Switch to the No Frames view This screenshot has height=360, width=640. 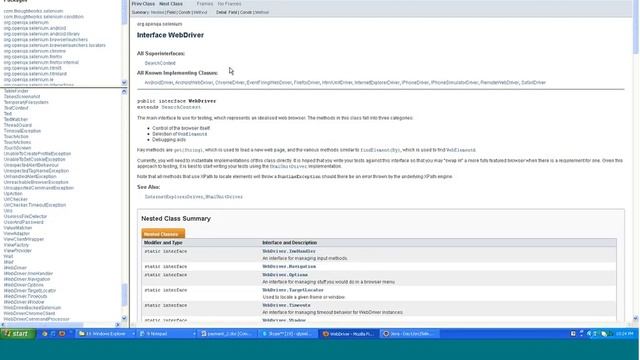[x=229, y=4]
